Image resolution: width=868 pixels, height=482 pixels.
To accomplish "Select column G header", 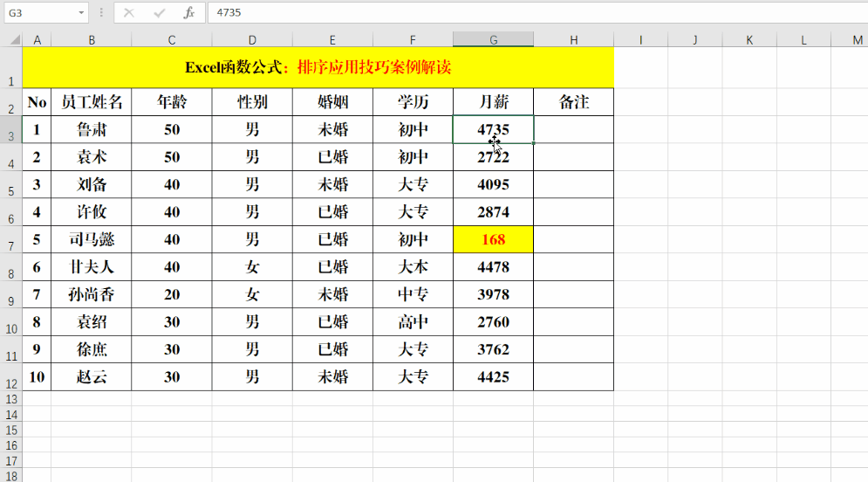I will point(493,40).
